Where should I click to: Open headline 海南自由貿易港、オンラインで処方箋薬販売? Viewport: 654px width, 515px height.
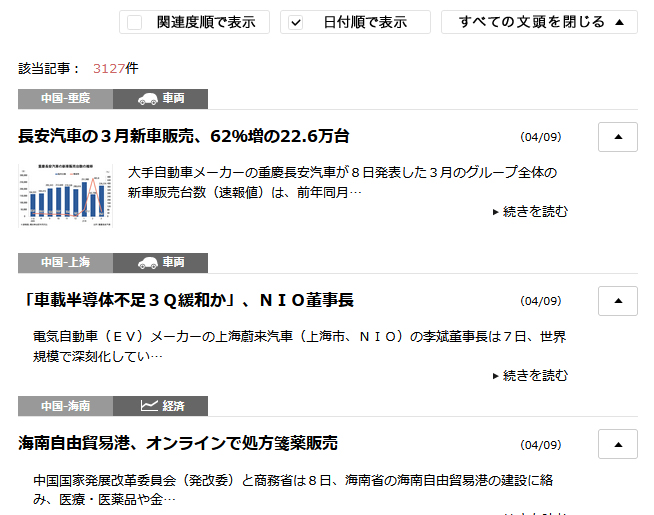[x=178, y=443]
